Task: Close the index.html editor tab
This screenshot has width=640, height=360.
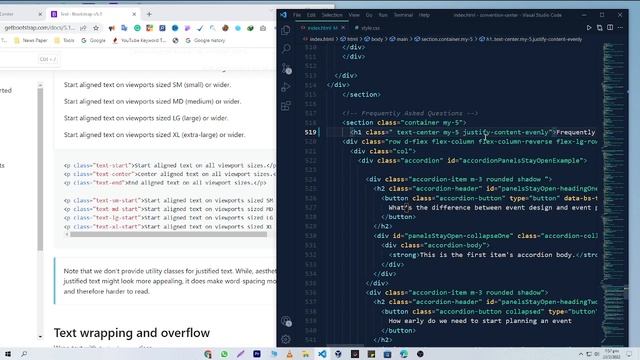Action: tap(343, 28)
